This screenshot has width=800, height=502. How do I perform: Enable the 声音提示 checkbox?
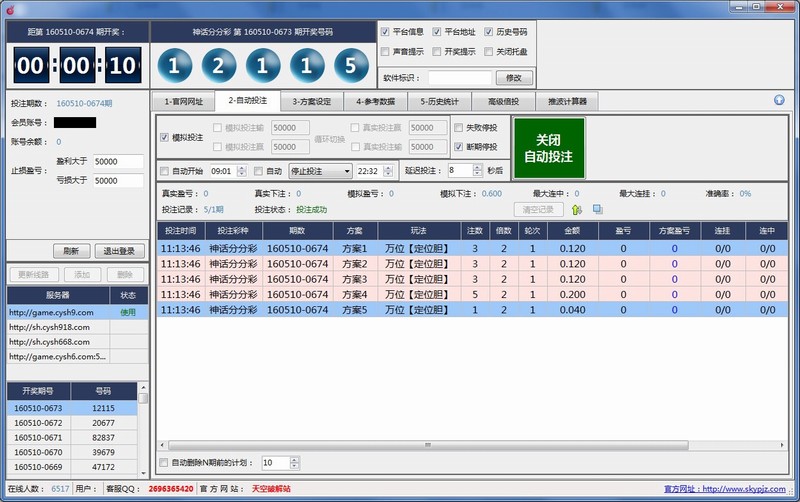[386, 51]
